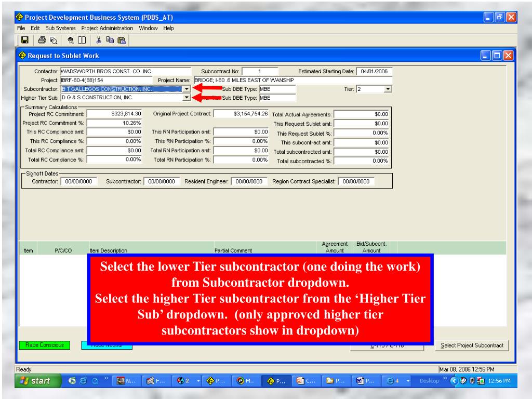Expand hidden quick launch icons chevron
This screenshot has width=532, height=399.
tap(106, 378)
